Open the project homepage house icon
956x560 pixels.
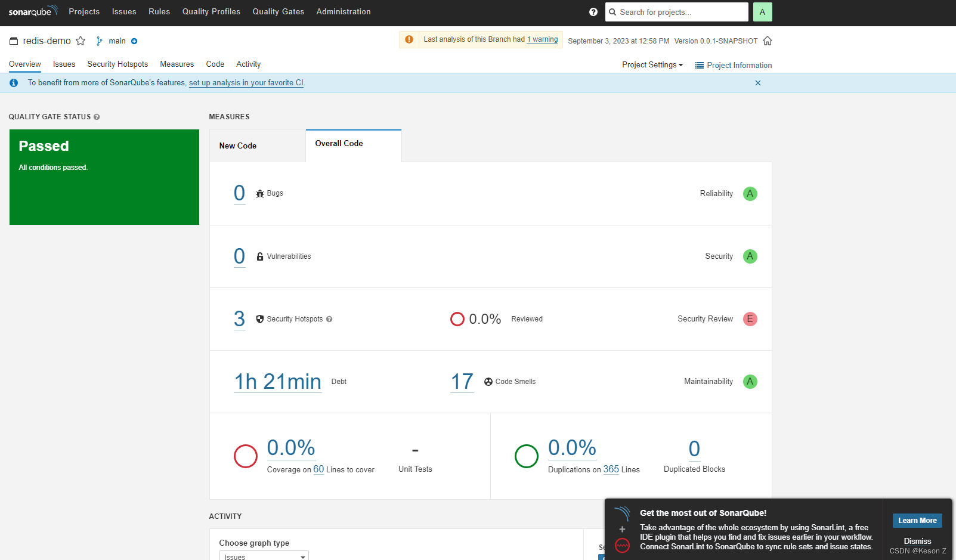(768, 41)
